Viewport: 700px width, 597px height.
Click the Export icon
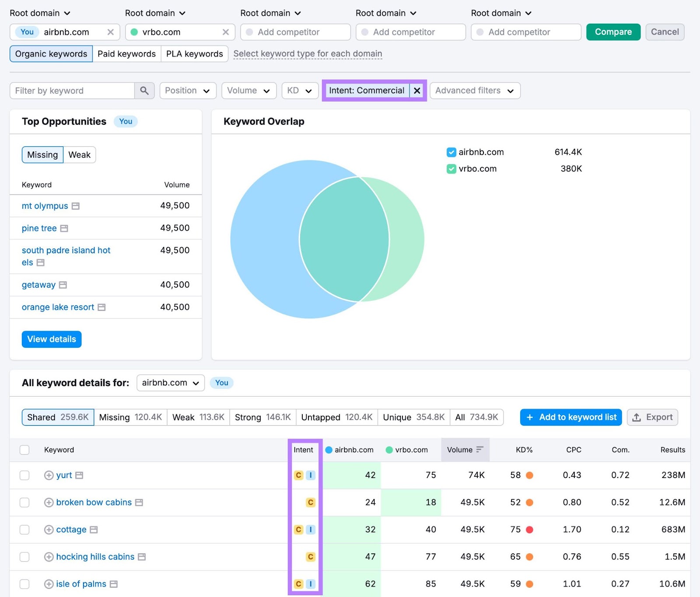coord(637,417)
